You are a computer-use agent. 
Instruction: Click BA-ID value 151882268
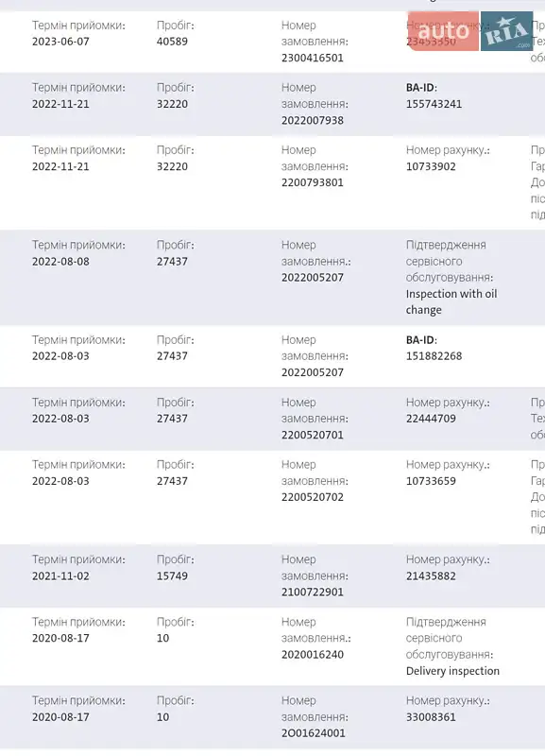pos(434,356)
